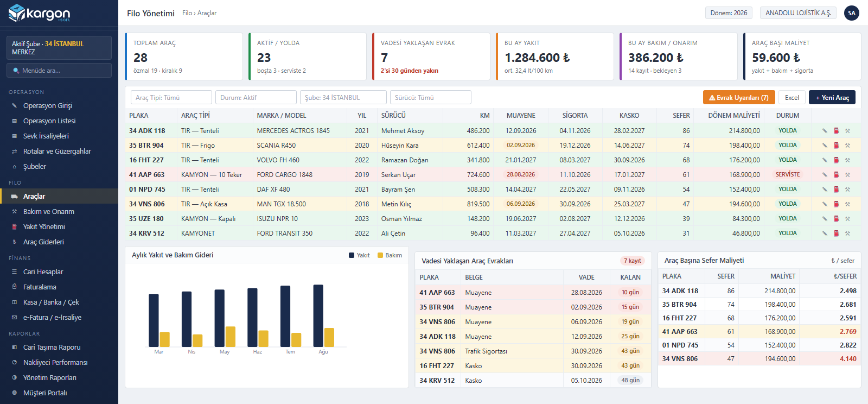Select the Aktif Şube 34 İSTANBUL MERKEZ box
The width and height of the screenshot is (868, 404).
tap(59, 48)
